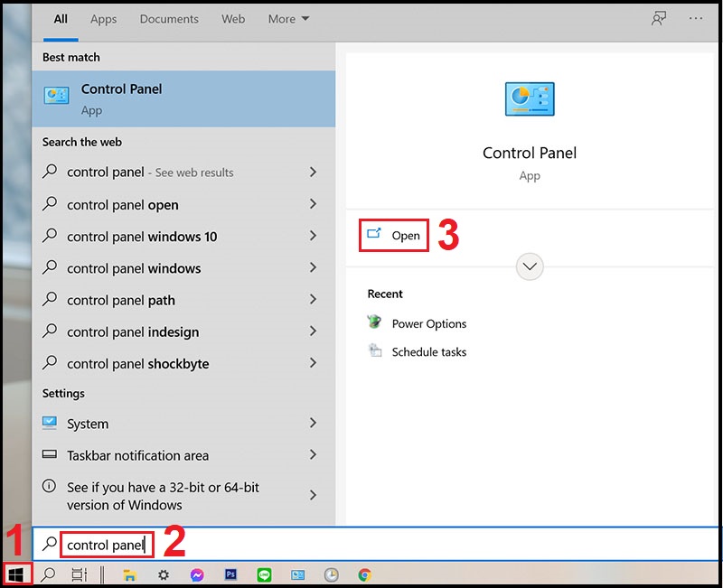Click 'control panel open' suggestion text
This screenshot has height=588, width=723.
123,205
